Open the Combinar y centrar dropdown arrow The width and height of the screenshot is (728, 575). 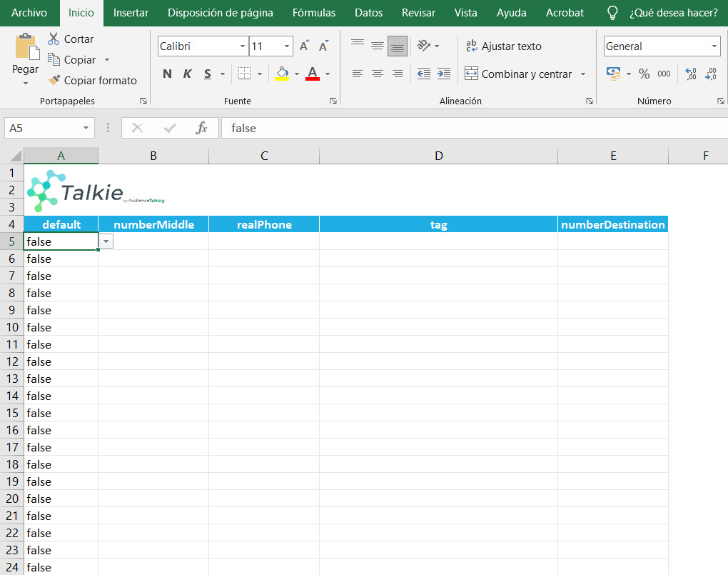point(583,74)
